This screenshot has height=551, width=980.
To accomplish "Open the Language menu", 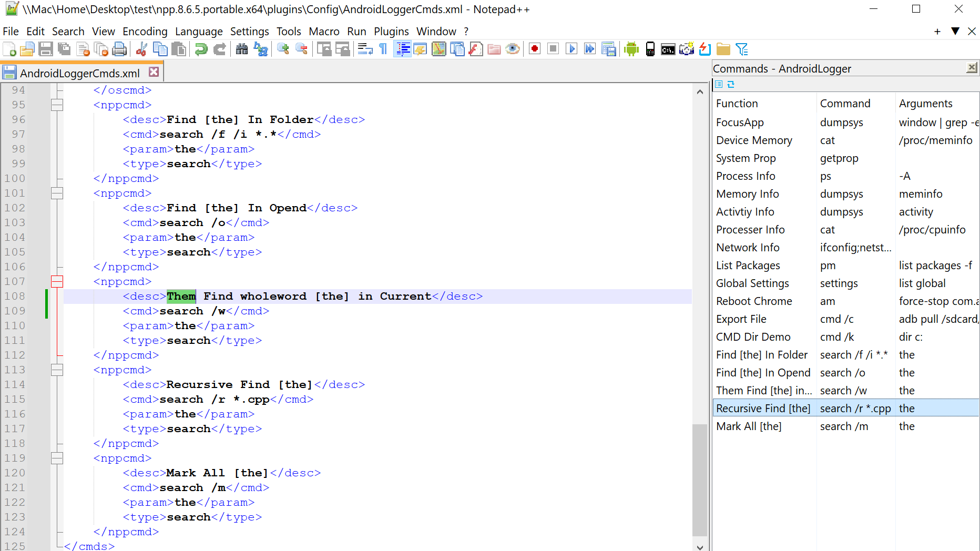I will 199,32.
